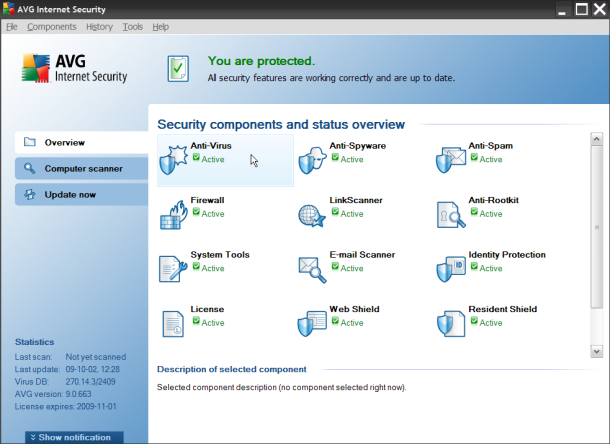The width and height of the screenshot is (610, 444).
Task: Click the Overview folder icon
Action: coord(30,142)
